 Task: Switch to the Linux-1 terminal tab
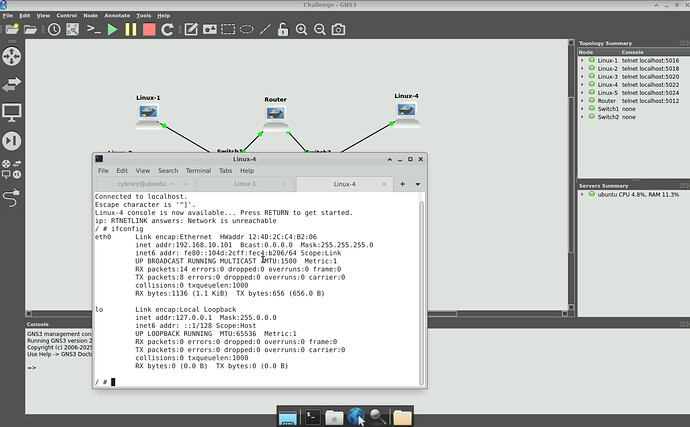[245, 184]
